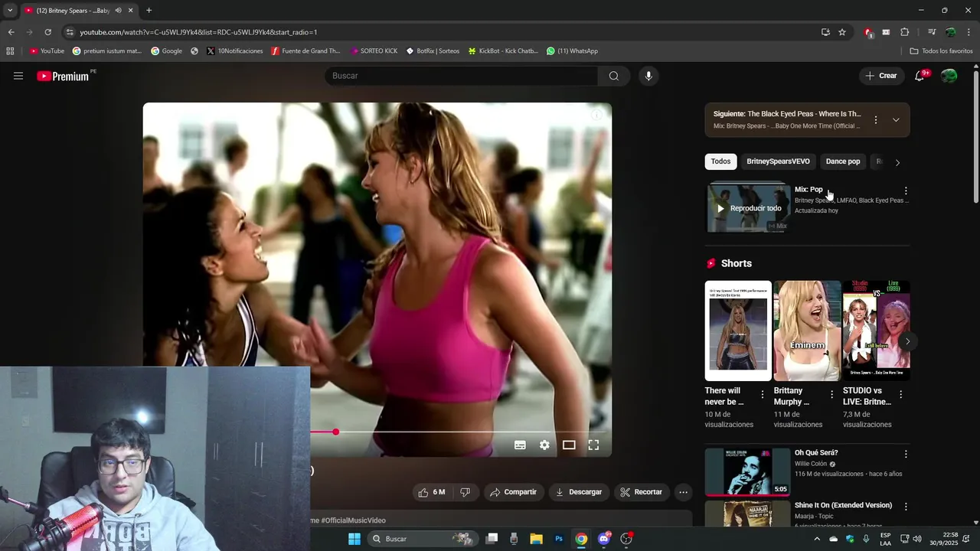Open Oh Qué Será? video thumbnail
Viewport: 980px width, 551px height.
[x=747, y=472]
